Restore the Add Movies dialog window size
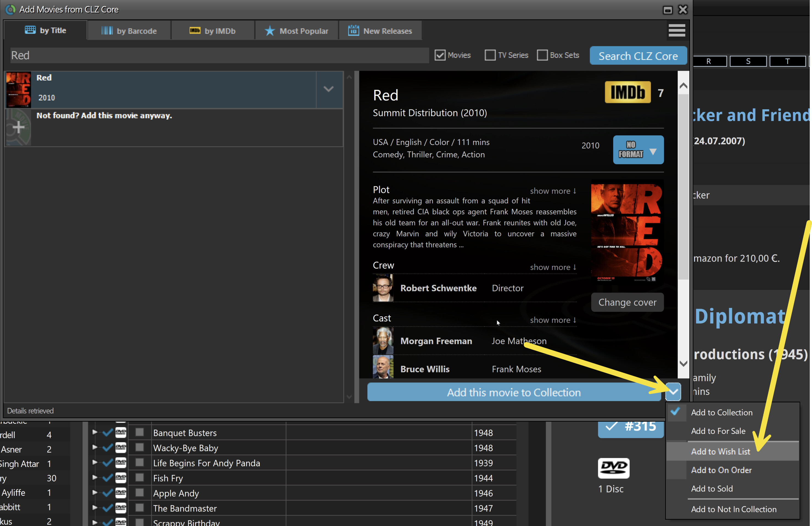 tap(667, 10)
